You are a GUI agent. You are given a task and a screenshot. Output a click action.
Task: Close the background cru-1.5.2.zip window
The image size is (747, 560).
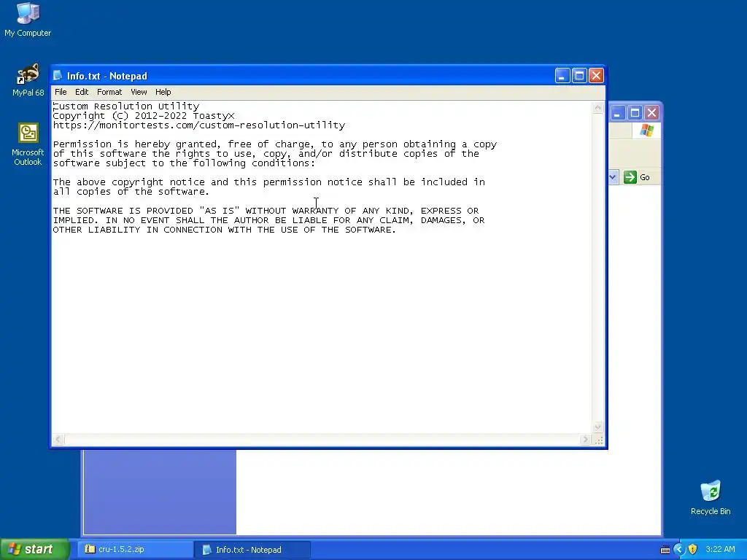pos(651,113)
